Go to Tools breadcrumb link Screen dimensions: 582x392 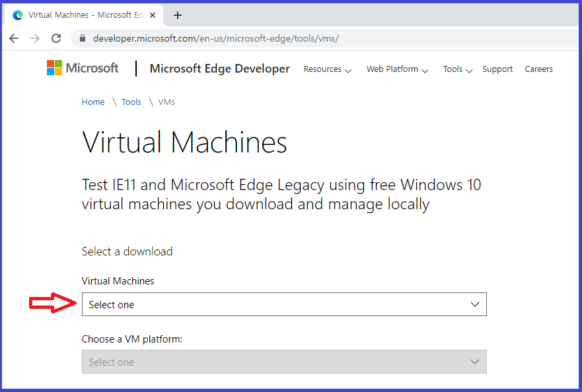(x=131, y=102)
